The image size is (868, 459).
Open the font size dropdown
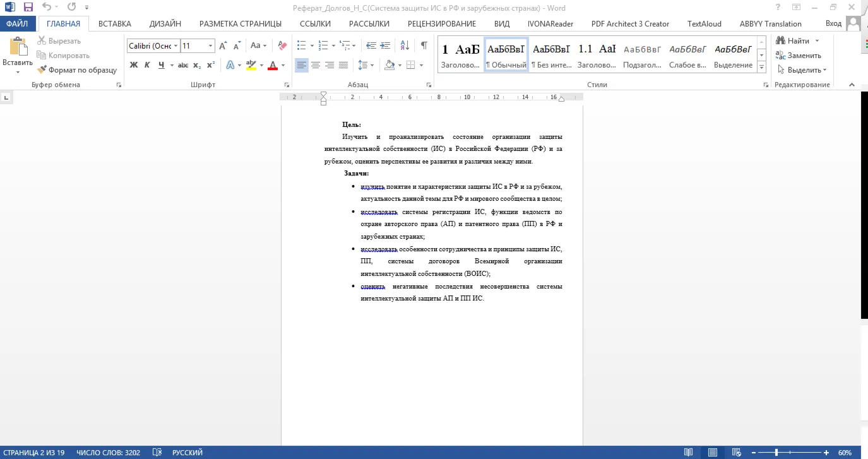[x=210, y=46]
